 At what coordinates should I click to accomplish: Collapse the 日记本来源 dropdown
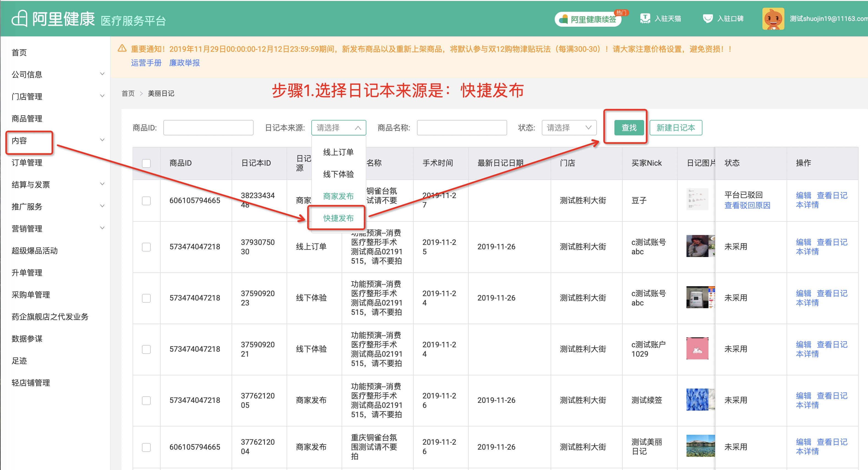[338, 128]
